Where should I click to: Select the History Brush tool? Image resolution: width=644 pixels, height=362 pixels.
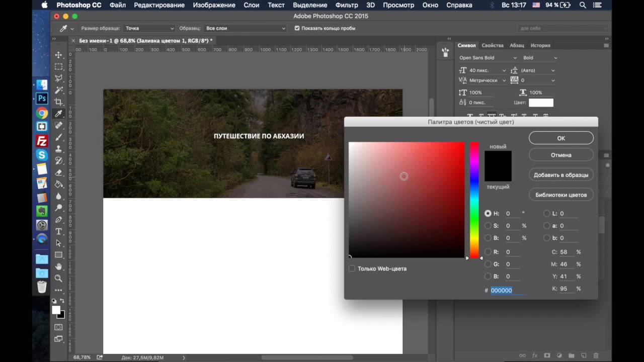tap(58, 160)
